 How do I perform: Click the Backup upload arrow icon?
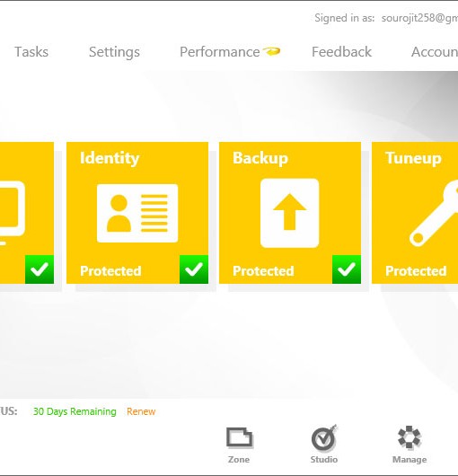click(x=289, y=213)
